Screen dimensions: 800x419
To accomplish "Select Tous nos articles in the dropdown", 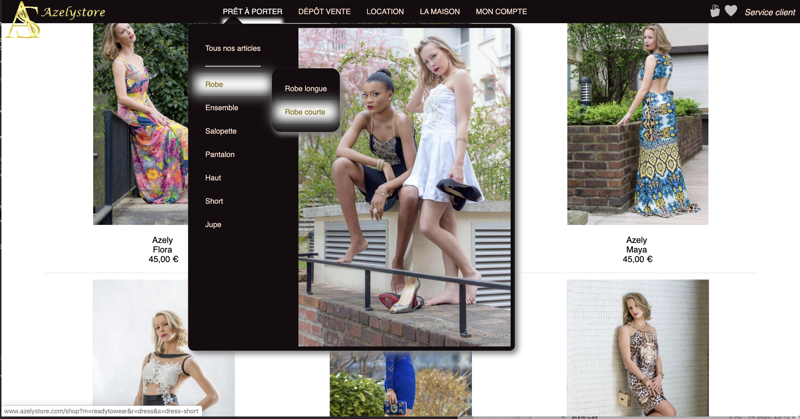I will (232, 48).
